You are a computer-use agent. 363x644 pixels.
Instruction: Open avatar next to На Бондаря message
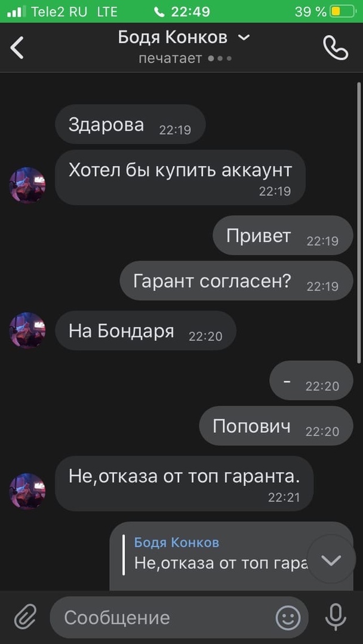(27, 330)
